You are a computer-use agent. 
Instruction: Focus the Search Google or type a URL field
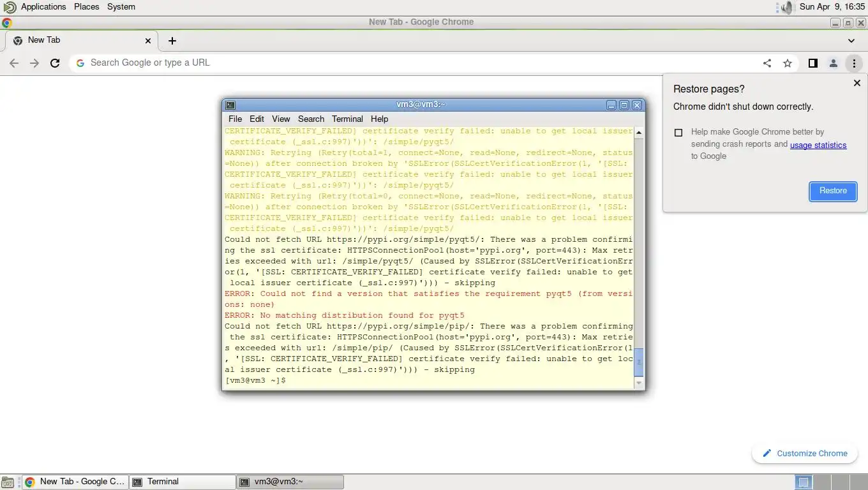(x=415, y=63)
